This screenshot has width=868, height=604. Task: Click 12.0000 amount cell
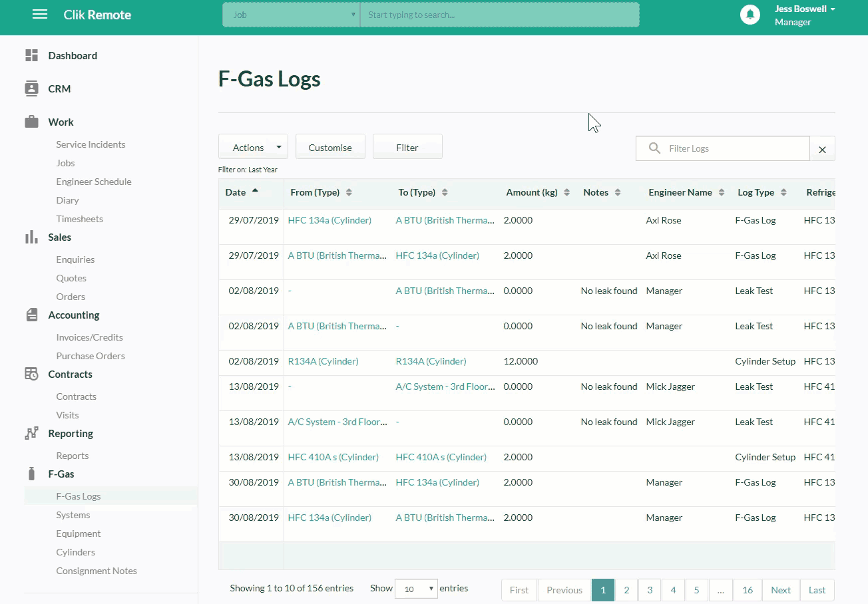coord(521,361)
